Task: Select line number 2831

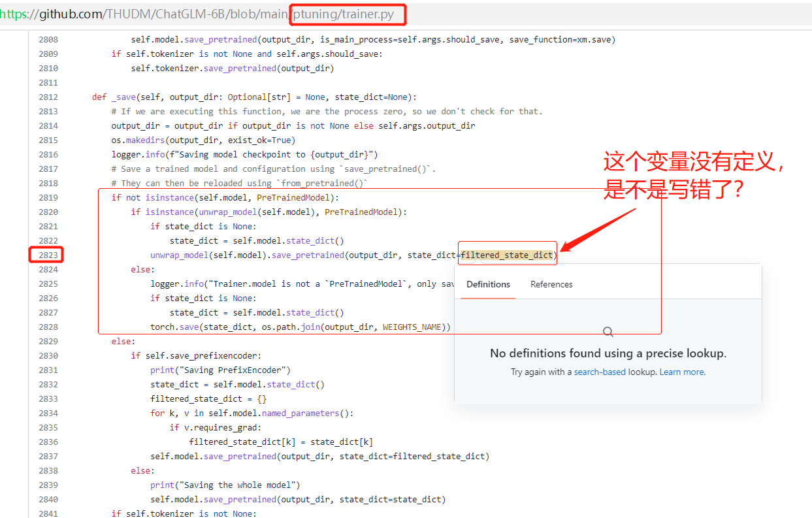Action: [x=48, y=370]
